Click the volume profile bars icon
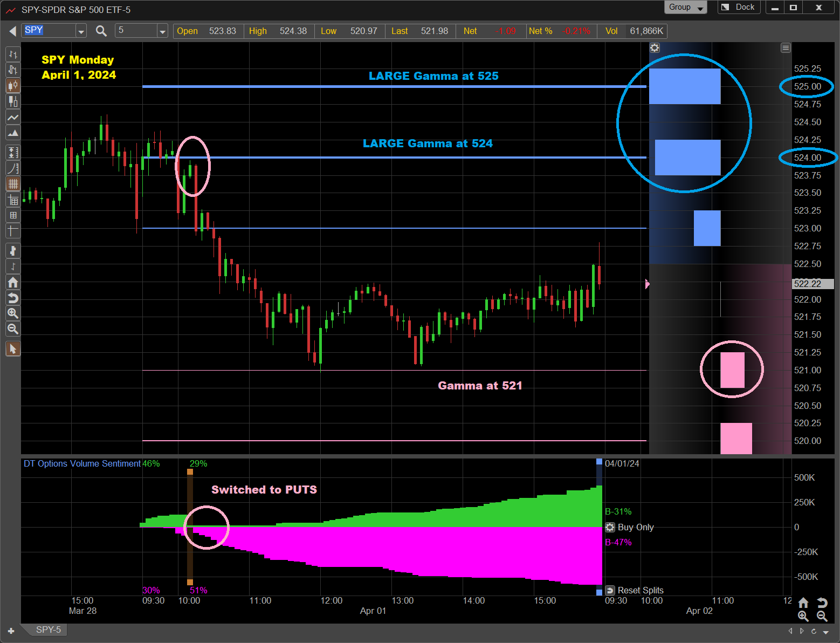840x643 pixels. pyautogui.click(x=13, y=251)
